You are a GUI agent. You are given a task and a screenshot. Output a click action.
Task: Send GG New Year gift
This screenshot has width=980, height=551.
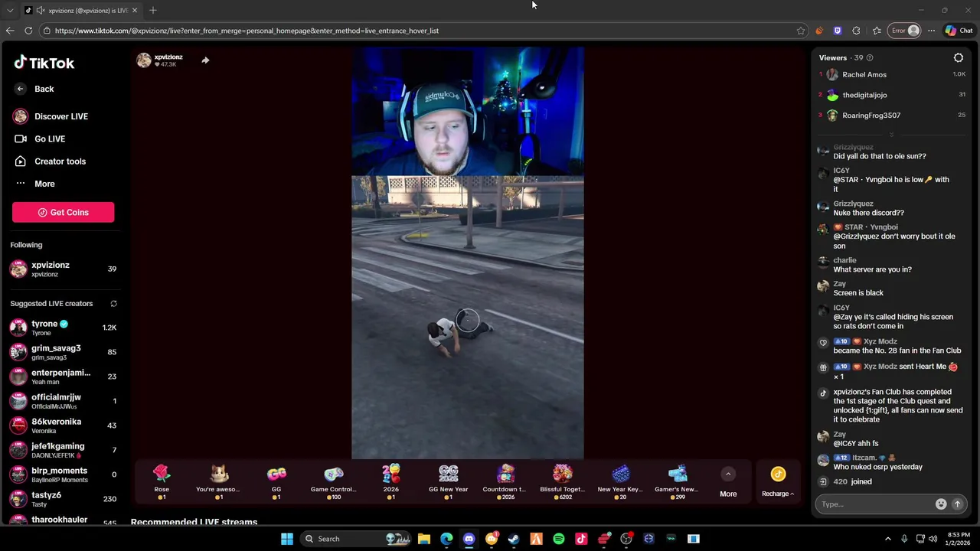448,481
